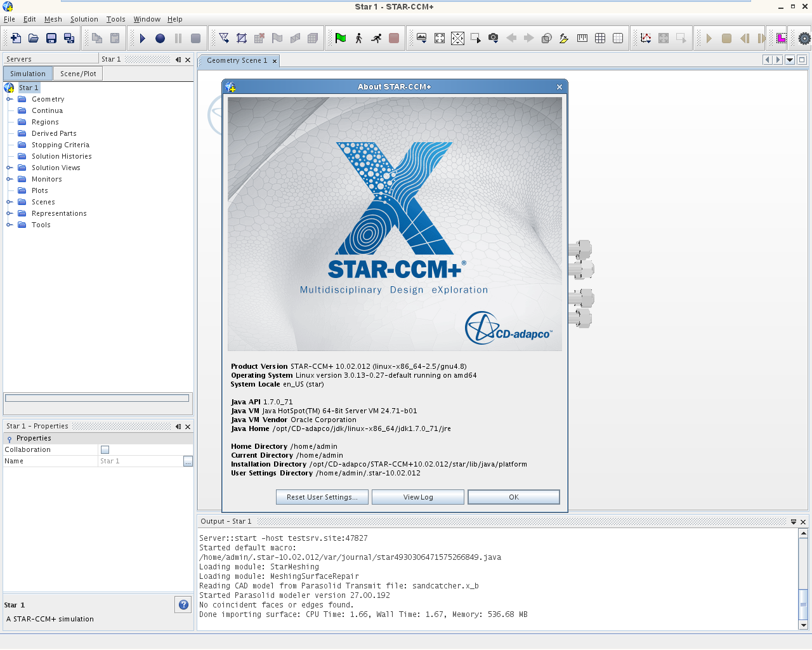Image resolution: width=812 pixels, height=650 pixels.
Task: Click the magenta region selection icon
Action: 781,38
